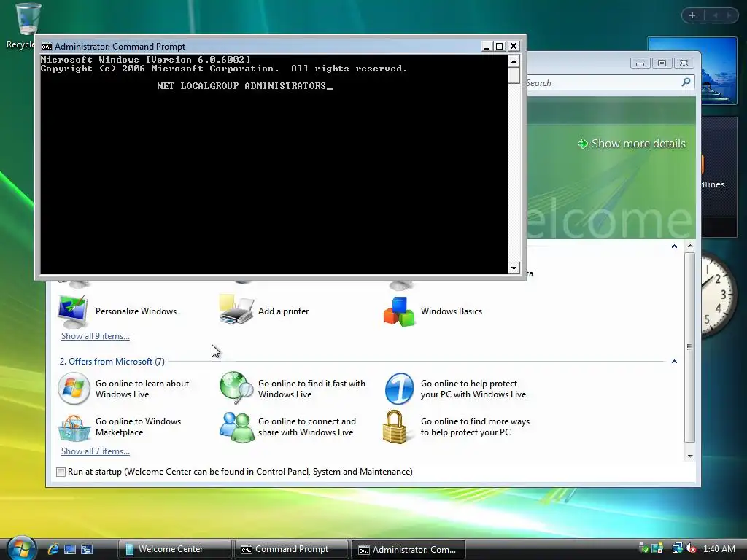Click the Welcome Center vertical scrollbar thumb
747x560 pixels.
click(690, 346)
